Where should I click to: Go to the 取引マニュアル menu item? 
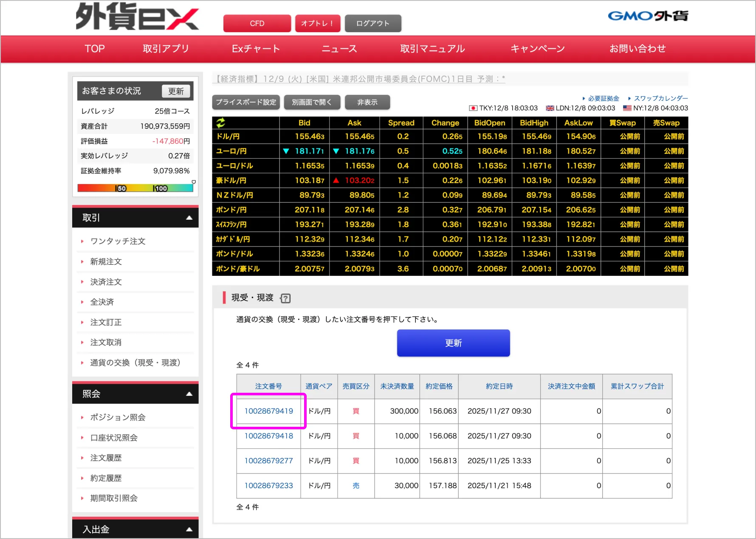(432, 49)
